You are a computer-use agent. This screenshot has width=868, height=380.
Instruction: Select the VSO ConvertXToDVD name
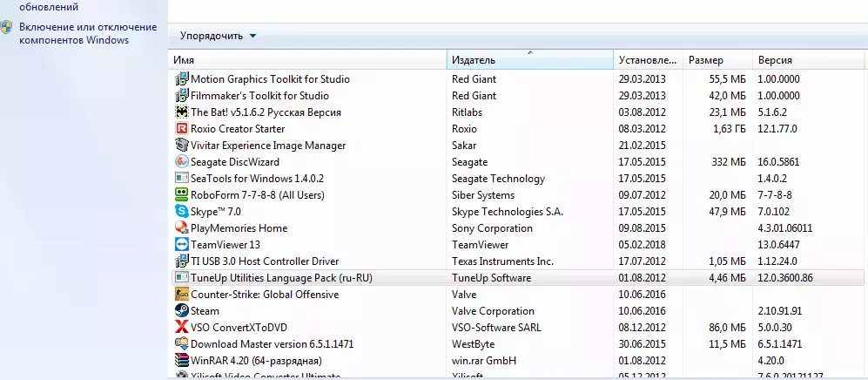coord(239,328)
